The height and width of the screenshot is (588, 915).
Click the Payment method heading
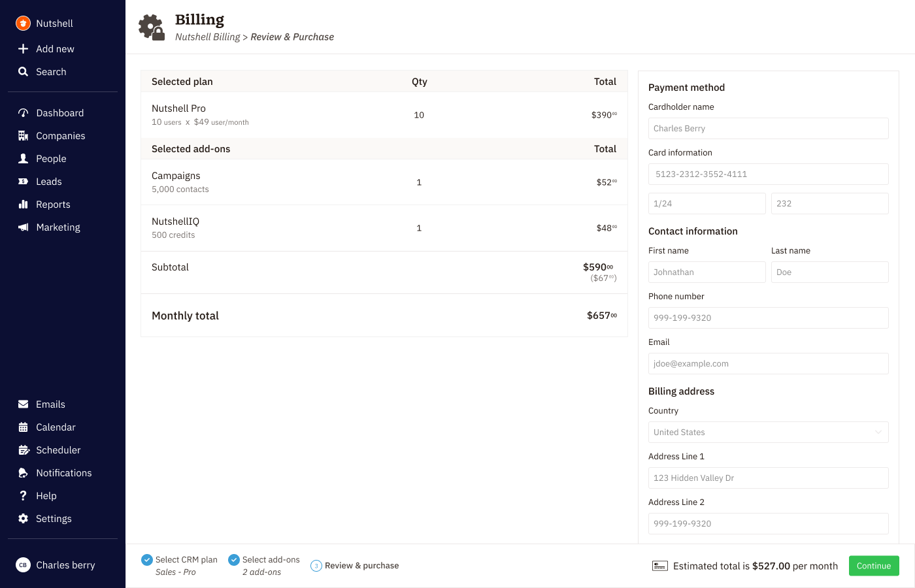[686, 88]
